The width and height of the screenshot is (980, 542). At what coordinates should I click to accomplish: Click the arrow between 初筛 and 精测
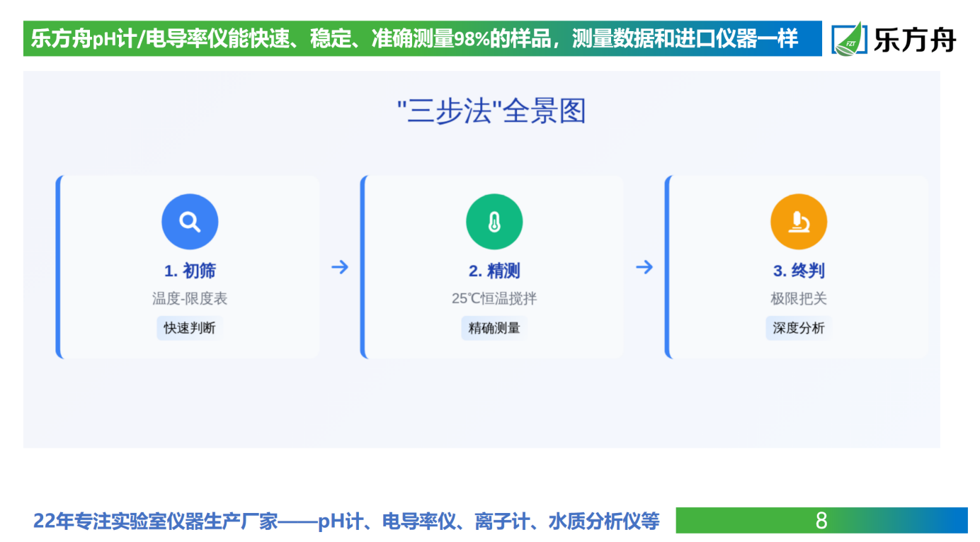click(340, 267)
